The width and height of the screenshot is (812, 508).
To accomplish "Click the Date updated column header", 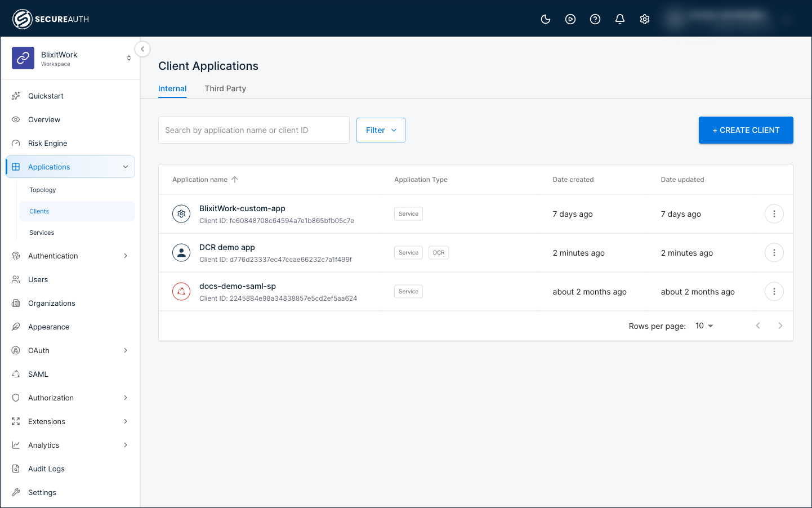I will (682, 180).
